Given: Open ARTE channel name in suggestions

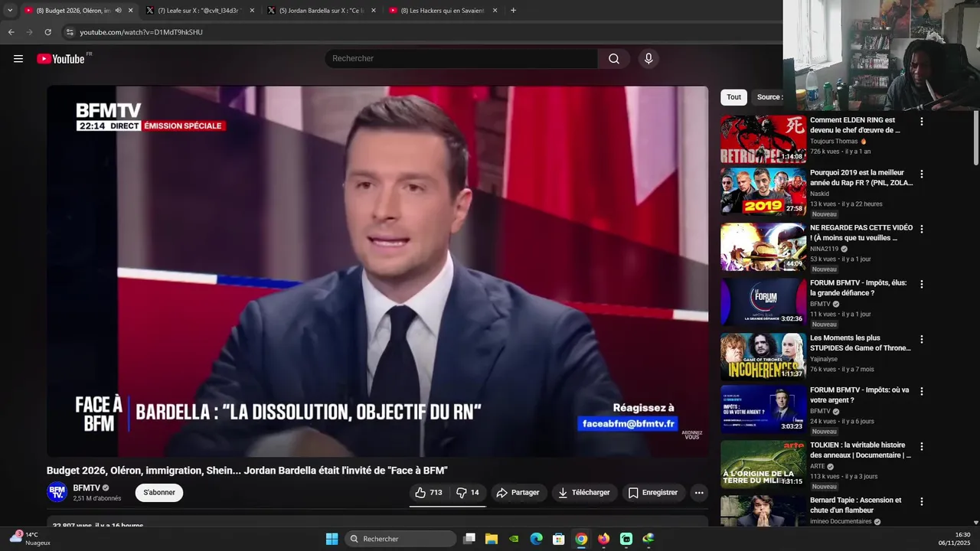Looking at the screenshot, I should (817, 466).
